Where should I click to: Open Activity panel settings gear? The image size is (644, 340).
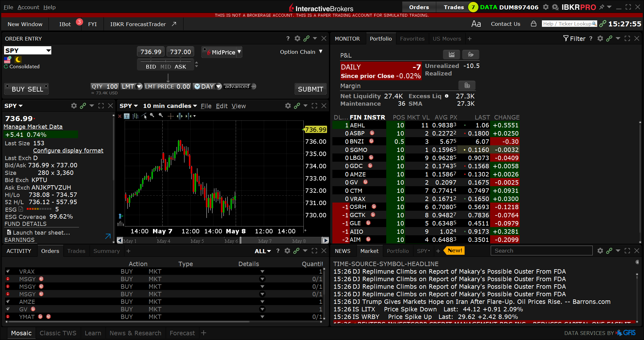[287, 251]
